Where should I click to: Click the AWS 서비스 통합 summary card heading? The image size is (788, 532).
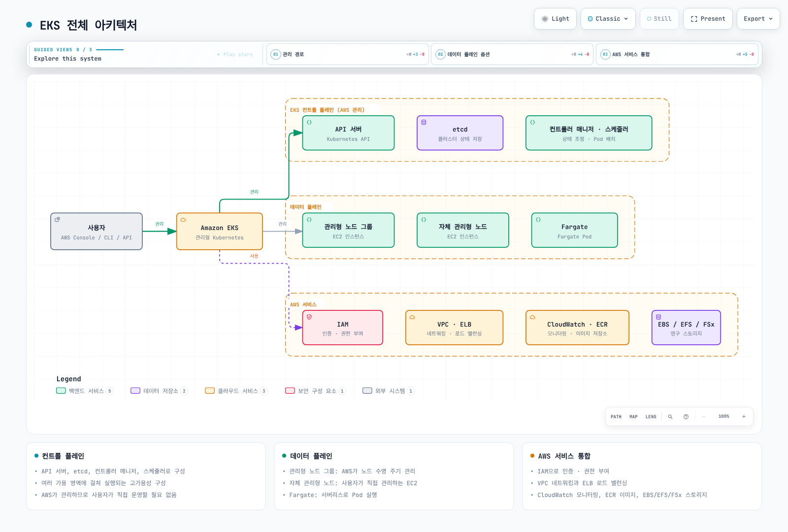564,456
